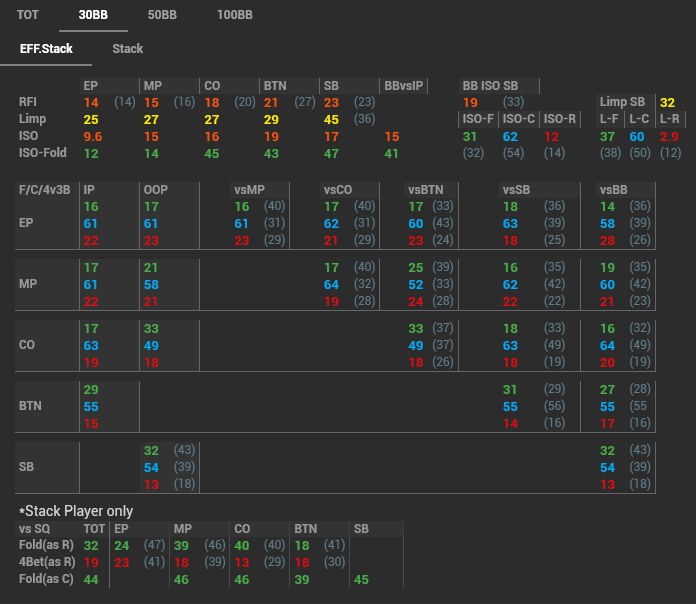The height and width of the screenshot is (604, 696).
Task: Switch to the 100BB tab
Action: [235, 16]
